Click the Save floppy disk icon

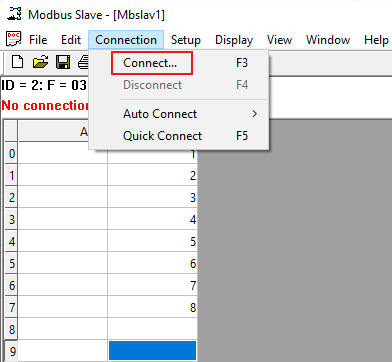point(63,62)
